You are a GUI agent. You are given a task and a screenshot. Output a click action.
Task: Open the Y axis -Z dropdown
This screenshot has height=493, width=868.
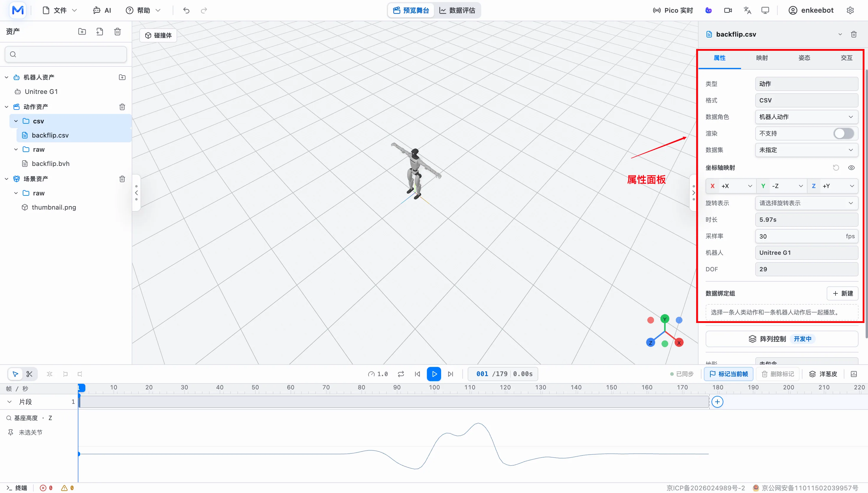(x=782, y=186)
